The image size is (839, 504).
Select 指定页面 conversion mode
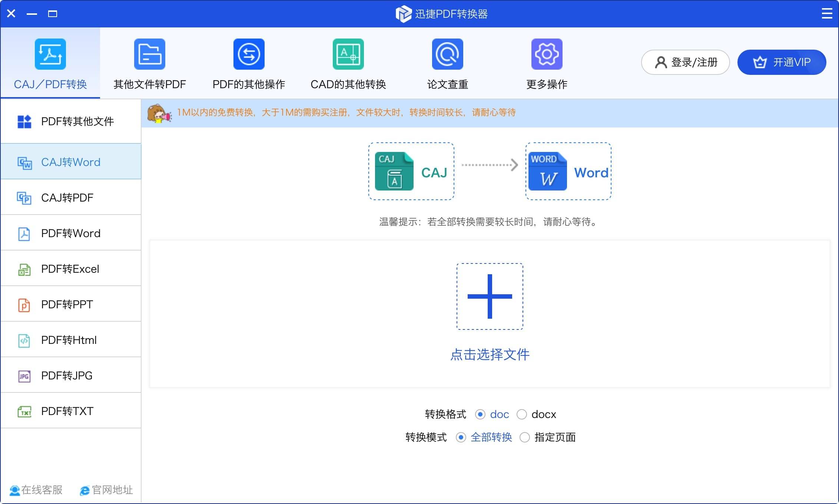(x=525, y=437)
